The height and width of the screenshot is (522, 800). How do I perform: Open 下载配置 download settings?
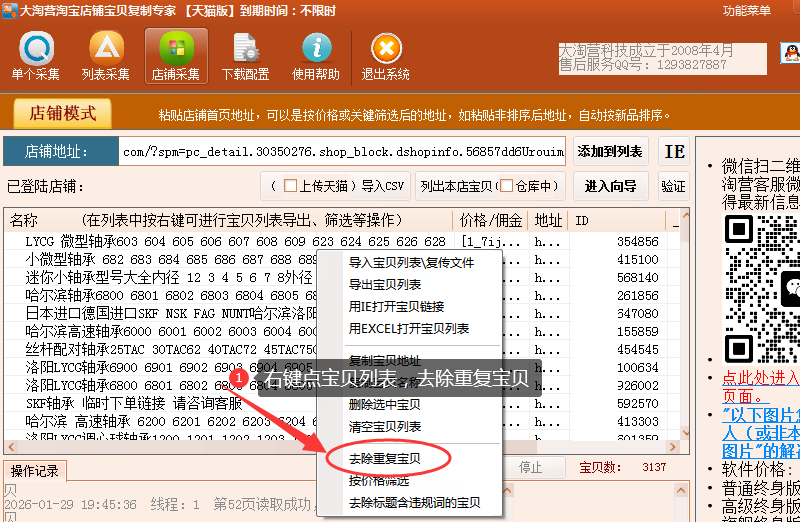(245, 56)
